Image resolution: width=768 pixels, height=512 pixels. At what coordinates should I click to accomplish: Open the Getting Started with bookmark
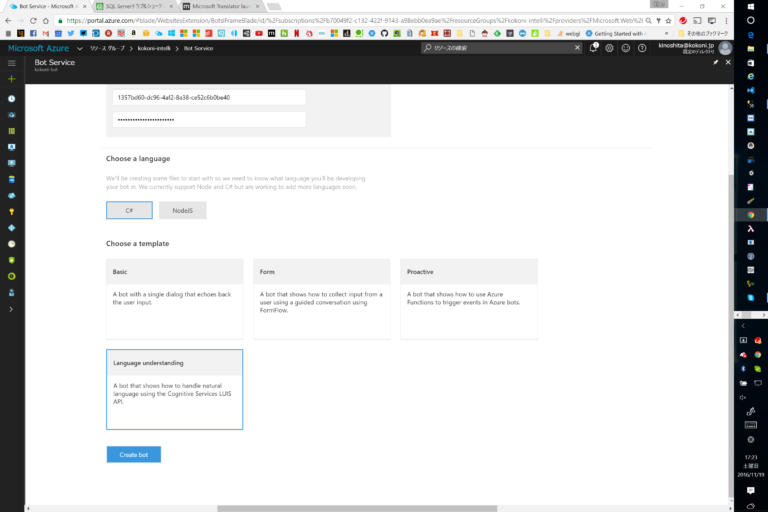click(616, 33)
